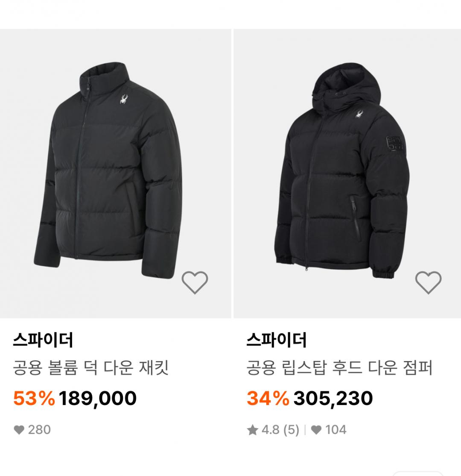Image resolution: width=461 pixels, height=476 pixels.
Task: Tap the spider logo on the hooded jacket
Action: pos(358,115)
